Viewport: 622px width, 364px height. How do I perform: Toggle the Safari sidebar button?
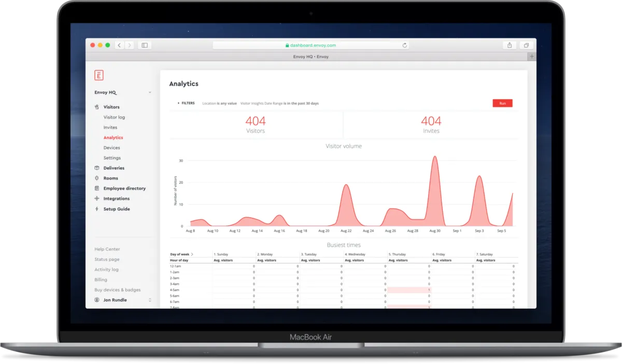[x=145, y=45]
